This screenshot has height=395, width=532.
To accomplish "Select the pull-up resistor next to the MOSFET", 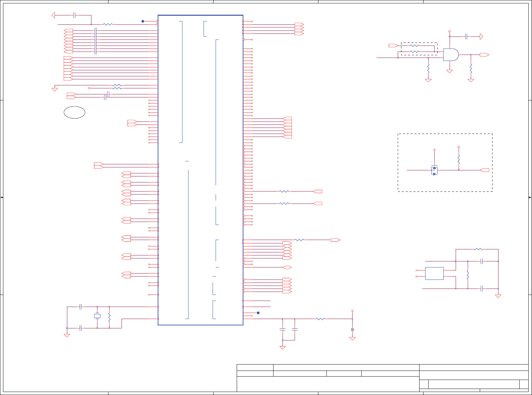I will click(x=459, y=159).
